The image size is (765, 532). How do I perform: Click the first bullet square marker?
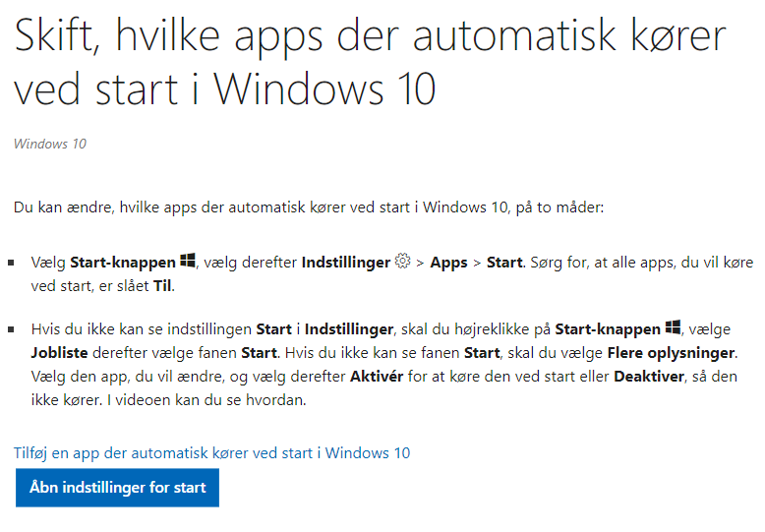(11, 264)
